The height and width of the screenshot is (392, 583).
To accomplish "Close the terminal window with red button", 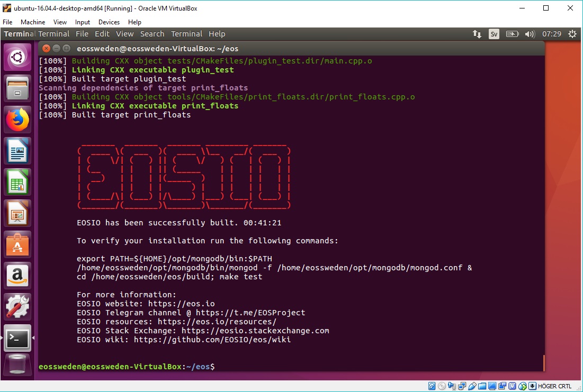I will pos(46,48).
